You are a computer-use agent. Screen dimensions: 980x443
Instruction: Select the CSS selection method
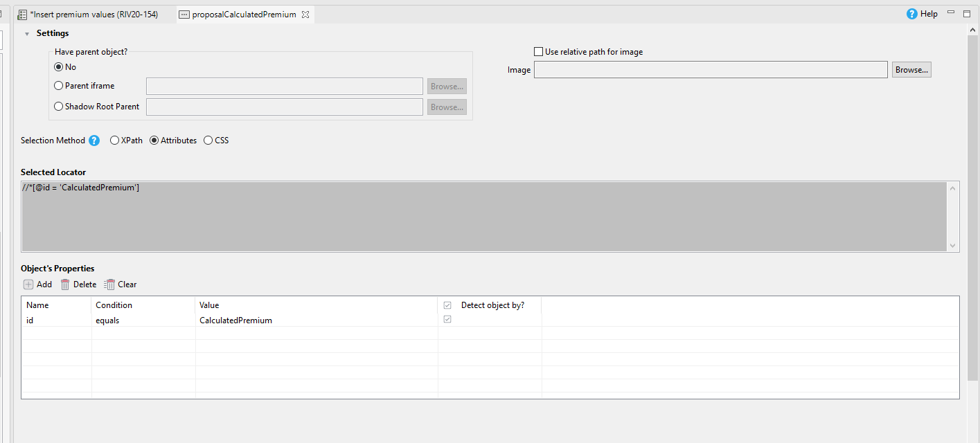(208, 141)
